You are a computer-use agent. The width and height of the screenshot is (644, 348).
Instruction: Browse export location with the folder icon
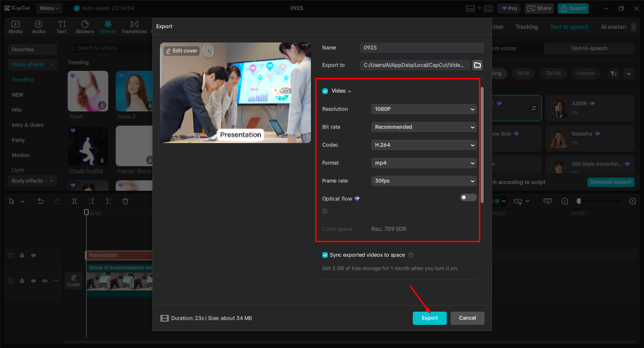click(x=477, y=65)
